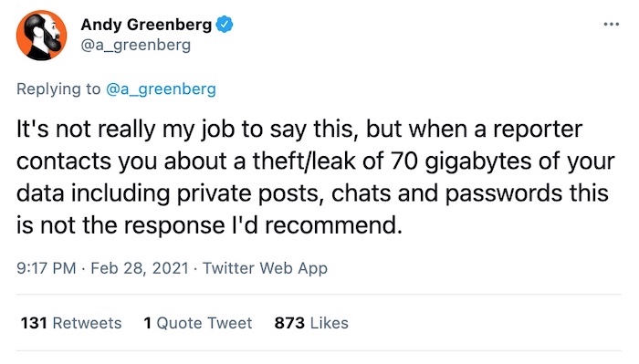
Task: Click "70 gigabytes" in the tweet text
Action: [x=461, y=161]
